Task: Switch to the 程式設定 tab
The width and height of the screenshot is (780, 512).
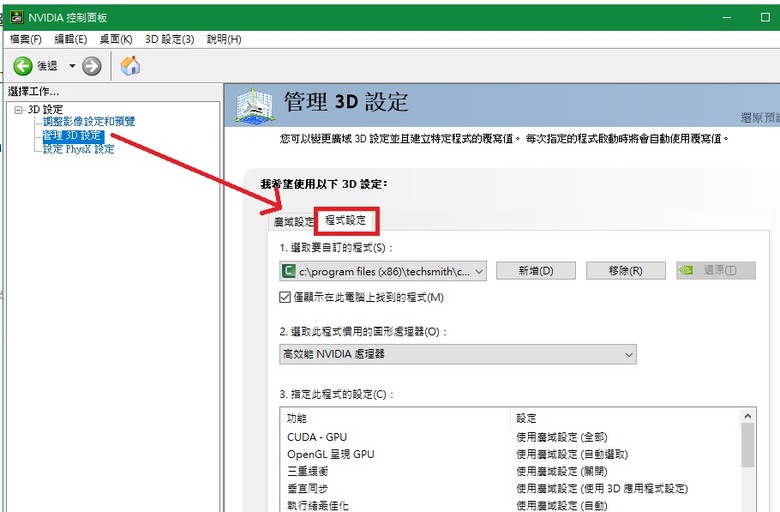Action: [346, 220]
